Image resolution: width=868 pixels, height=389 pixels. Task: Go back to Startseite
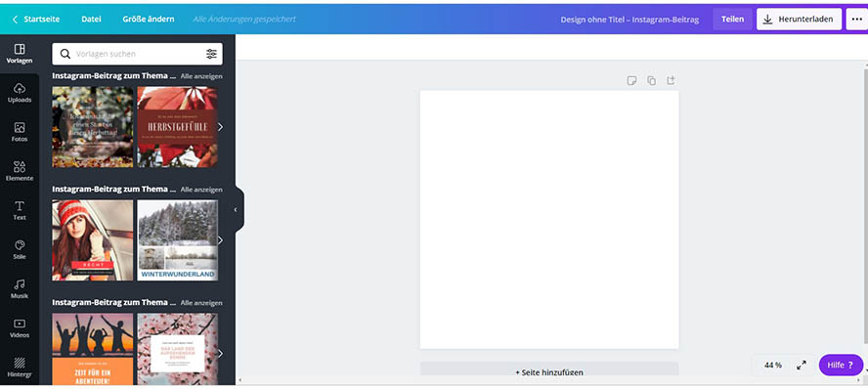click(x=36, y=19)
